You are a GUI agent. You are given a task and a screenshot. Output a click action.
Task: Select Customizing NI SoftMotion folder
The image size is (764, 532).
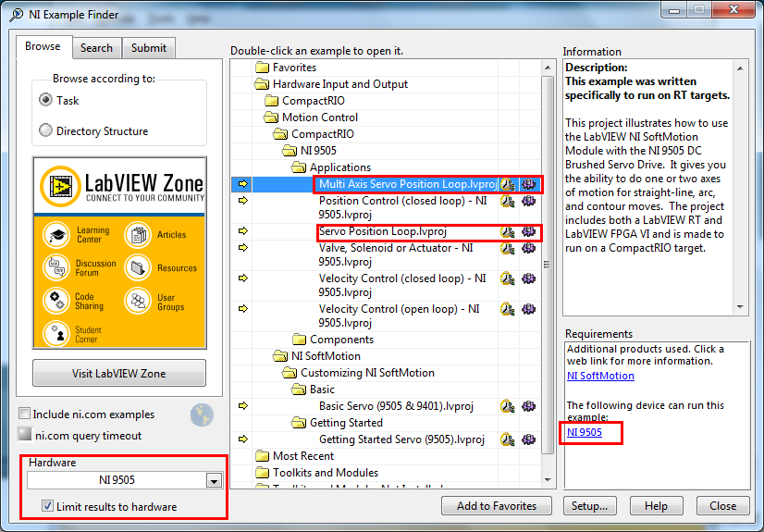(x=367, y=373)
